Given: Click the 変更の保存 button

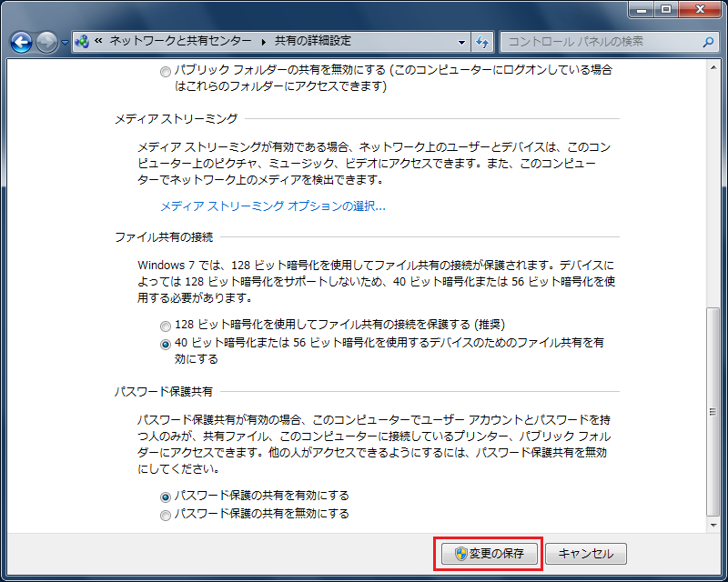Looking at the screenshot, I should point(490,554).
